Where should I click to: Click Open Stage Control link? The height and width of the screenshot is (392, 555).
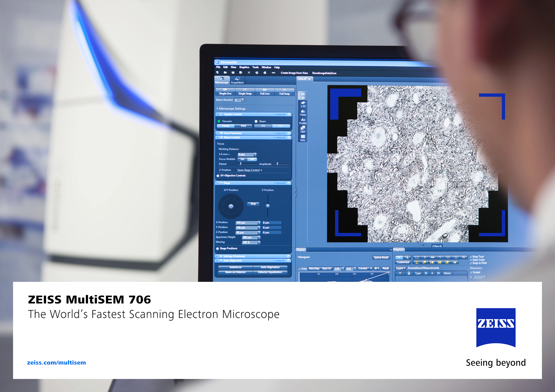pyautogui.click(x=249, y=170)
